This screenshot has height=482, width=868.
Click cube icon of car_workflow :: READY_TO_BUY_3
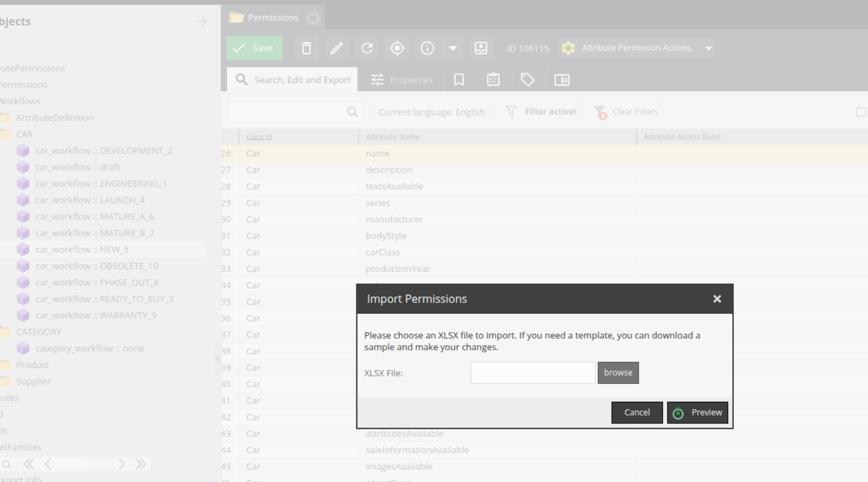(23, 299)
